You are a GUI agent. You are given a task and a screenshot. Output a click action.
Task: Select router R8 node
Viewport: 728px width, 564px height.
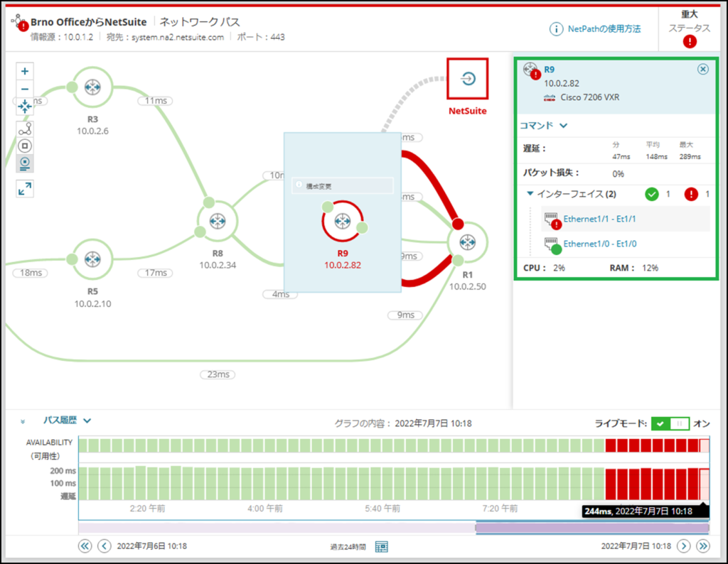point(218,221)
